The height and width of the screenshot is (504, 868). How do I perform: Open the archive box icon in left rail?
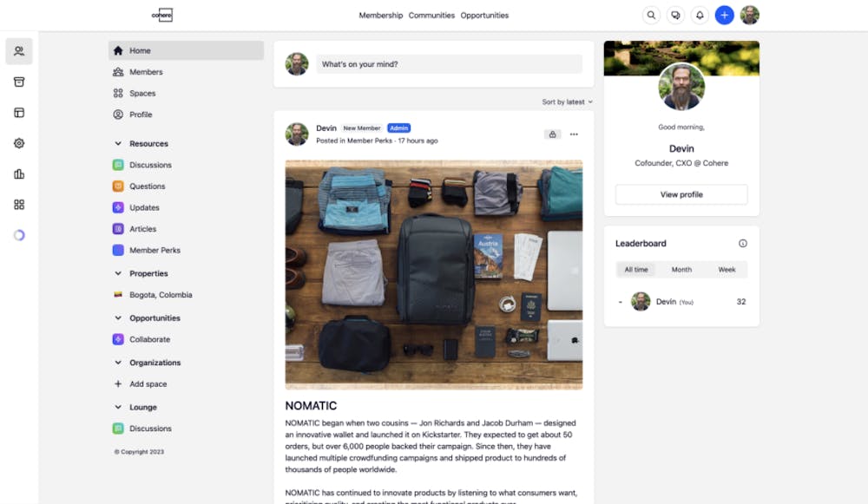click(19, 82)
